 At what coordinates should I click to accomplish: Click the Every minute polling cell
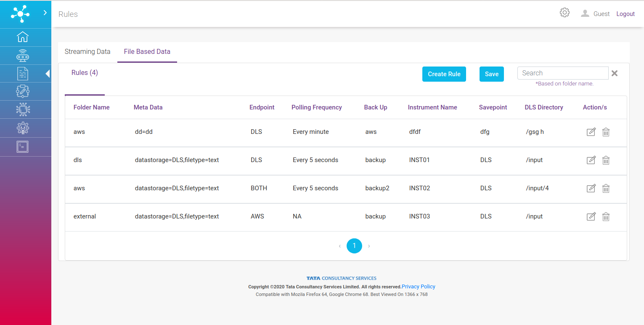pos(311,132)
